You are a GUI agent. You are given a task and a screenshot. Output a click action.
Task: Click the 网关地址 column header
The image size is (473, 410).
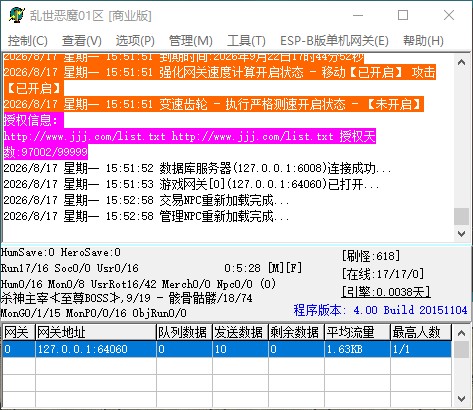(96, 332)
